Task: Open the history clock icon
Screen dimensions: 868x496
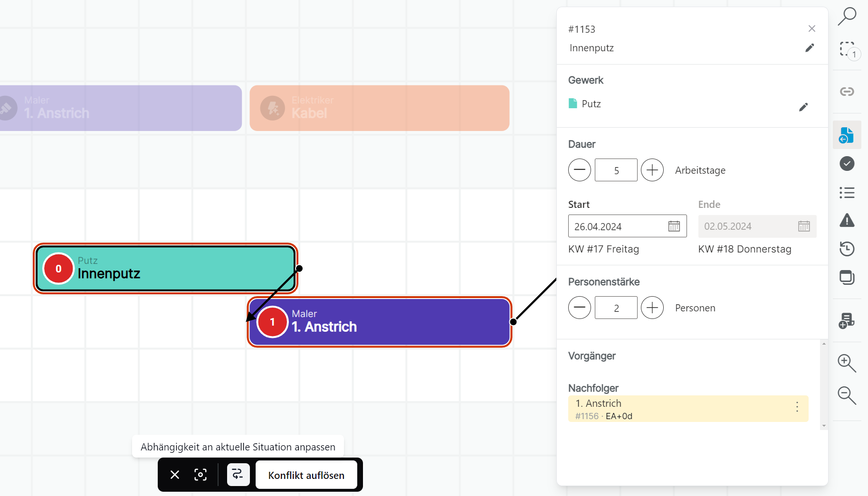Action: pyautogui.click(x=847, y=249)
